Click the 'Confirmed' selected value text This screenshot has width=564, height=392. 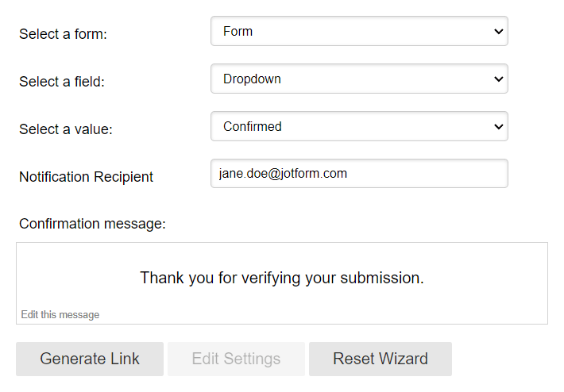click(253, 126)
